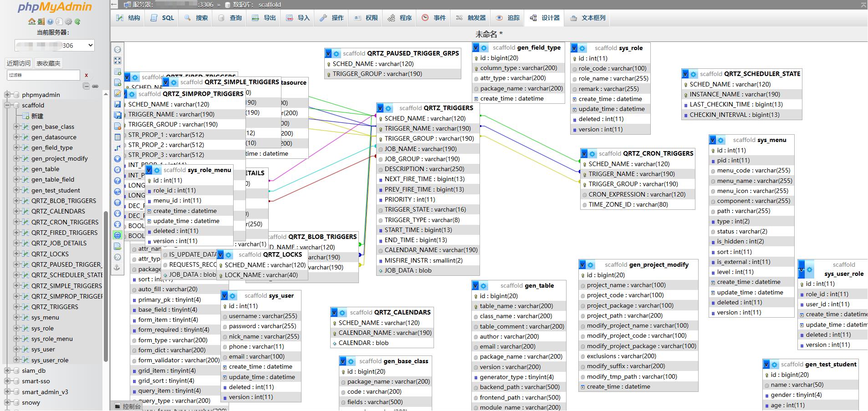
Task: Toggle snap to grid icon
Action: coord(117,203)
